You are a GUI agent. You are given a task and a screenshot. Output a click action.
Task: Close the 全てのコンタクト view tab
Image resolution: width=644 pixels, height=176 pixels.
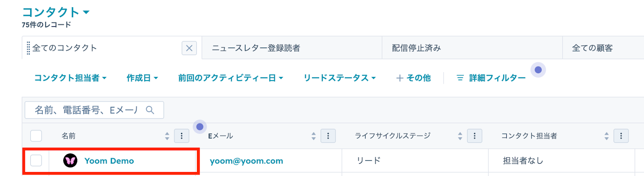pos(189,48)
